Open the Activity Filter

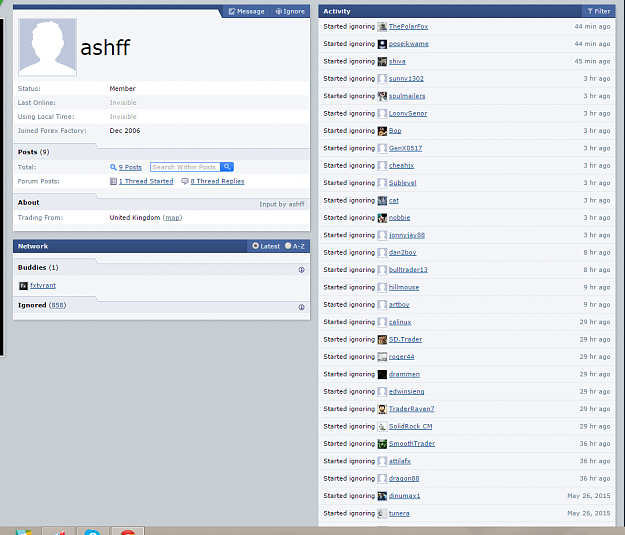tap(599, 11)
